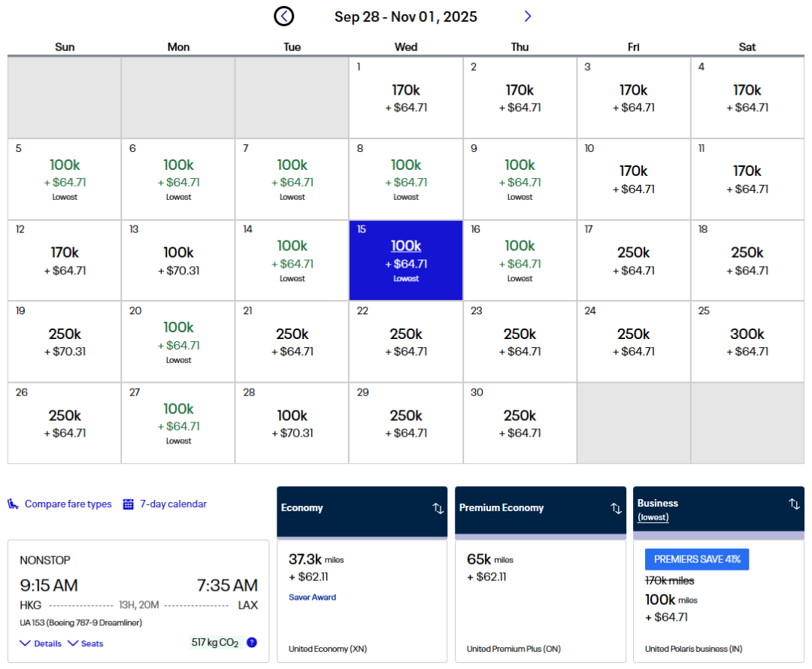812x669 pixels.
Task: Advance calendar with right arrow
Action: (528, 16)
